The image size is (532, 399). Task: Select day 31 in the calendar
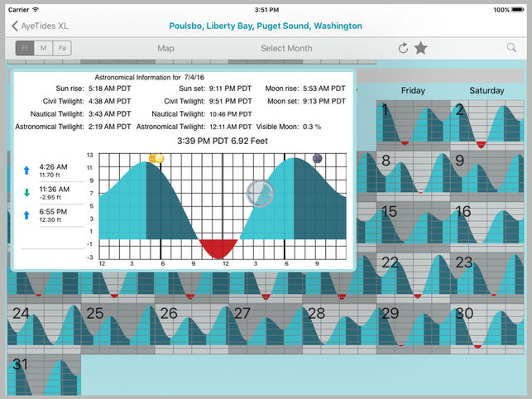pos(45,375)
